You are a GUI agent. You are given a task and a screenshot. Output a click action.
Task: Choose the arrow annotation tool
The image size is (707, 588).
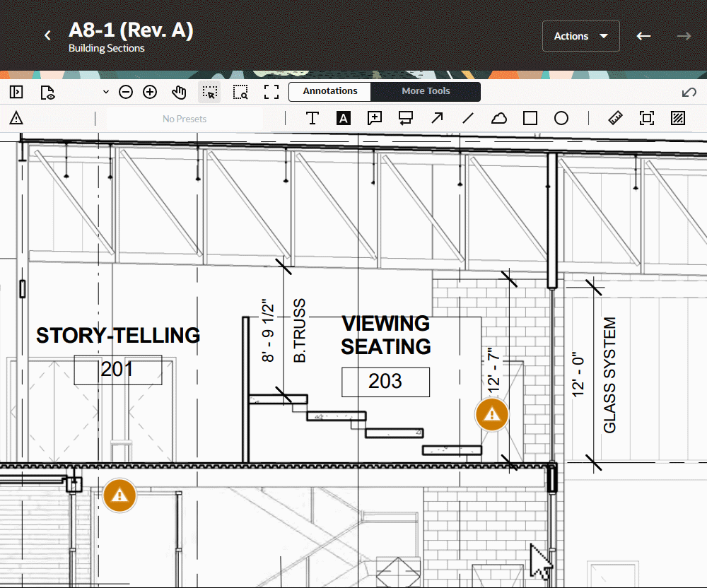(437, 118)
